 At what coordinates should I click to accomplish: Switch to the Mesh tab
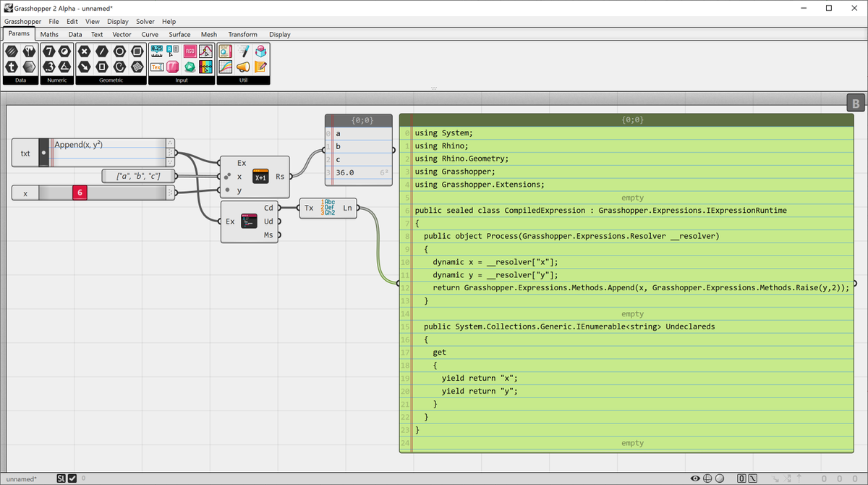(x=209, y=34)
